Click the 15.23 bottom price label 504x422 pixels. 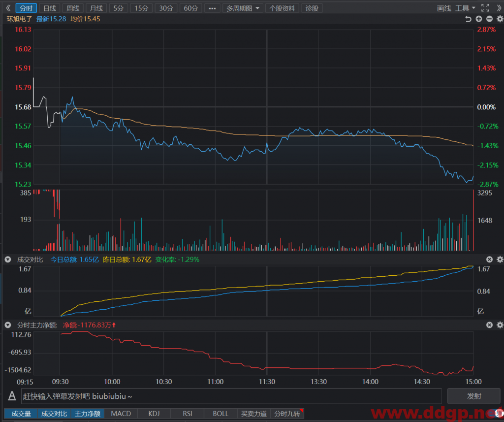pyautogui.click(x=23, y=184)
